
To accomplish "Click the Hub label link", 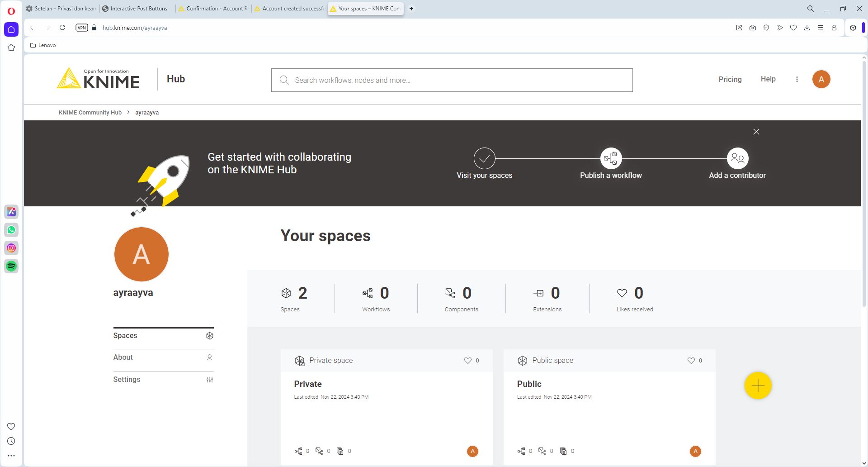I will tap(176, 79).
